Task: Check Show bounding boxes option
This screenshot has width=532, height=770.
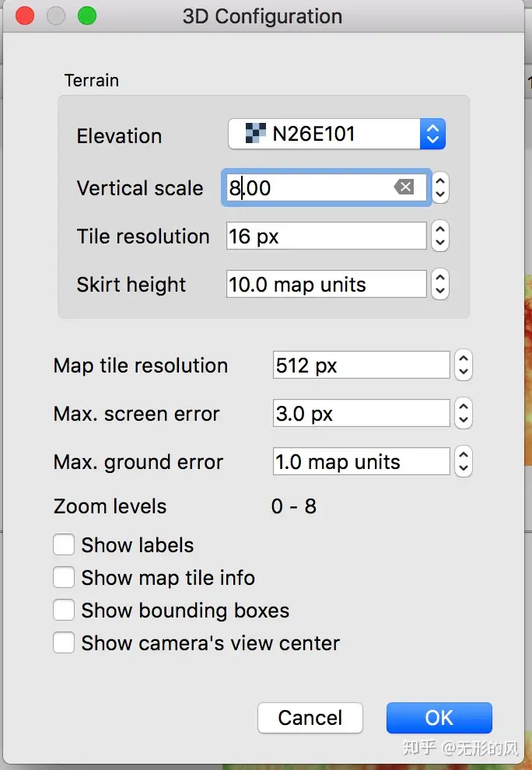Action: click(x=64, y=611)
